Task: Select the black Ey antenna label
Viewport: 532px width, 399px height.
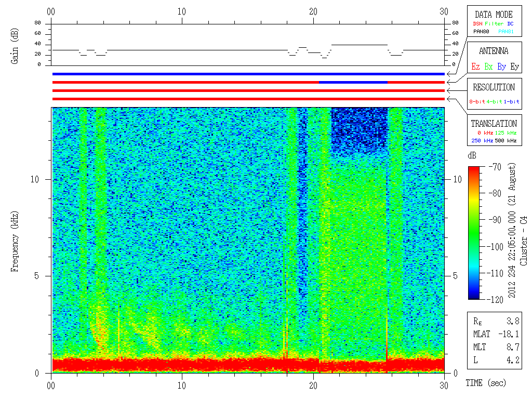Action: click(x=515, y=66)
